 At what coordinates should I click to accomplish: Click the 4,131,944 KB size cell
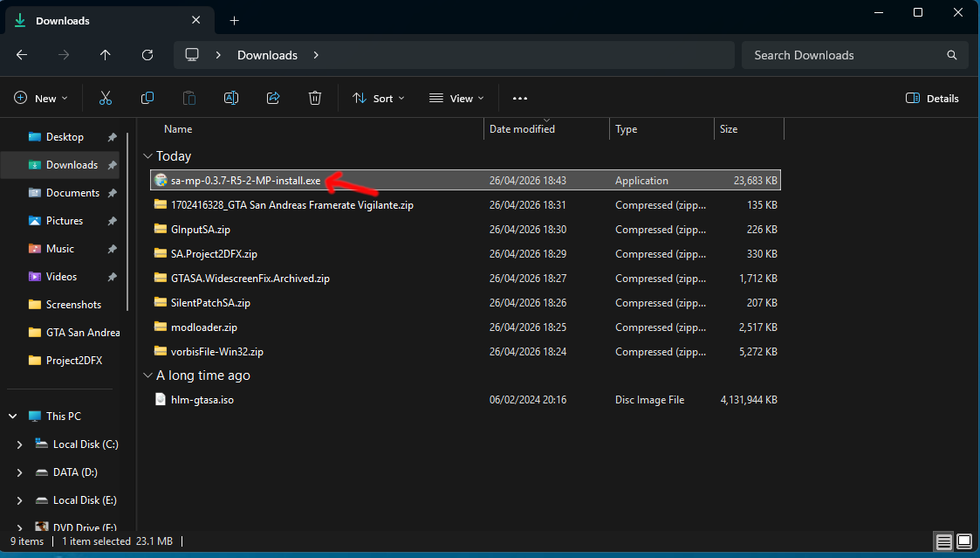[749, 400]
